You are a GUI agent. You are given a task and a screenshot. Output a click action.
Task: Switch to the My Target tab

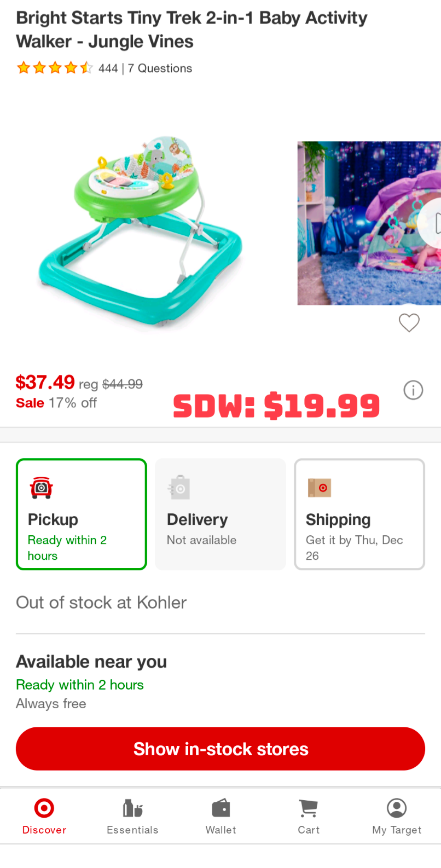[397, 815]
